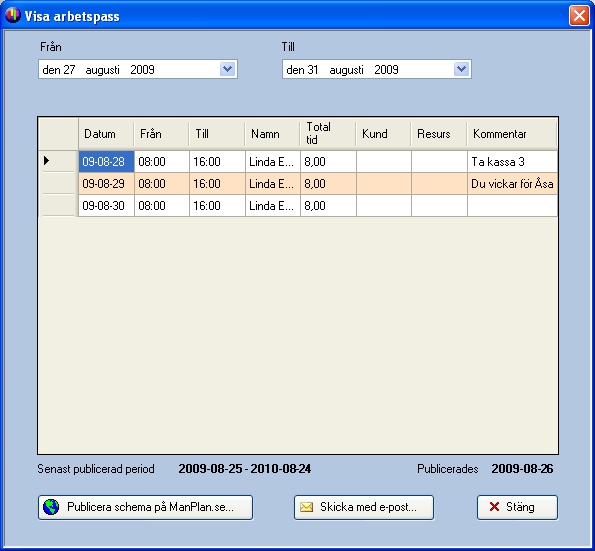Click Total tid 8,00 in the 09-08-30 row
The width and height of the screenshot is (595, 551).
(328, 206)
